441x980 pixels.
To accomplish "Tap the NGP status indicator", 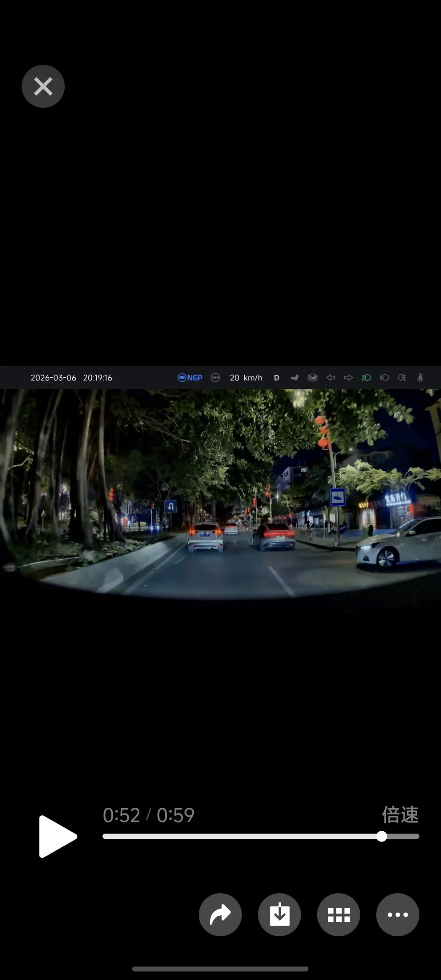I will 190,378.
